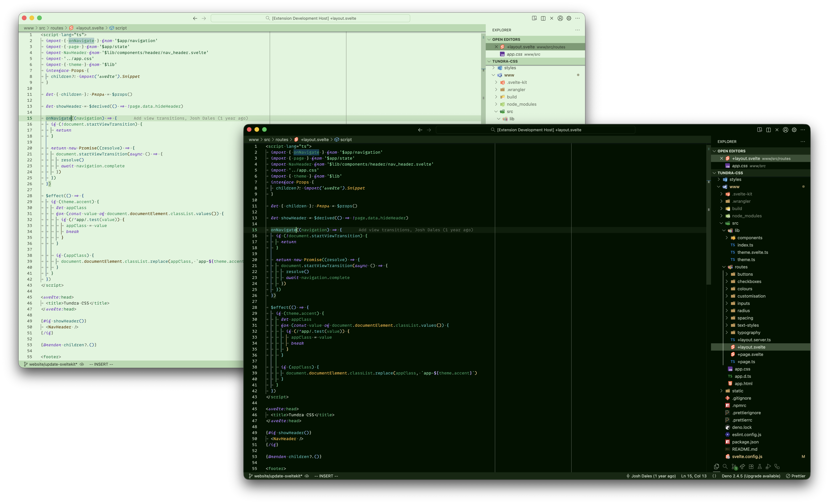
Task: Click website/update-sveltekit branch in dark window
Action: pyautogui.click(x=275, y=476)
